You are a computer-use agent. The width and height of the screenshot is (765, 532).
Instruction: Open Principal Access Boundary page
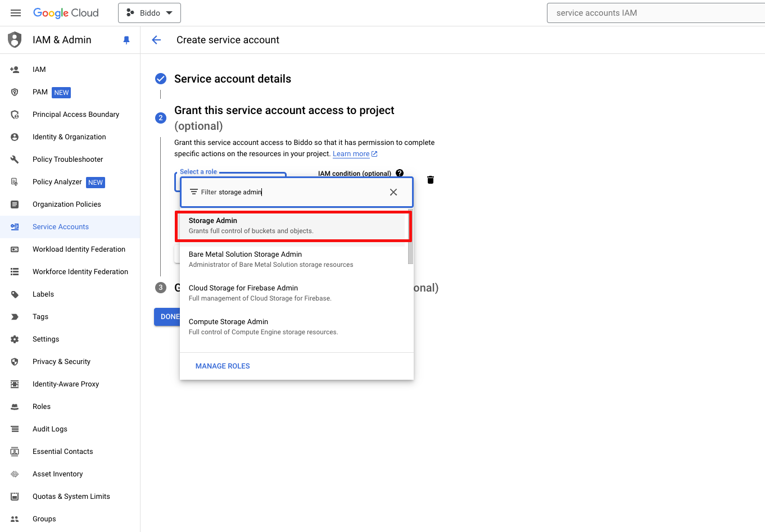tap(70, 115)
